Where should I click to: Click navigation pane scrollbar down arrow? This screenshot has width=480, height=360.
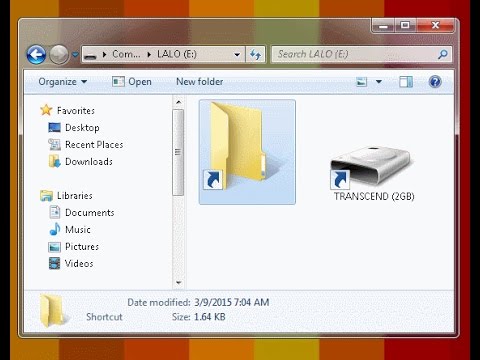178,283
